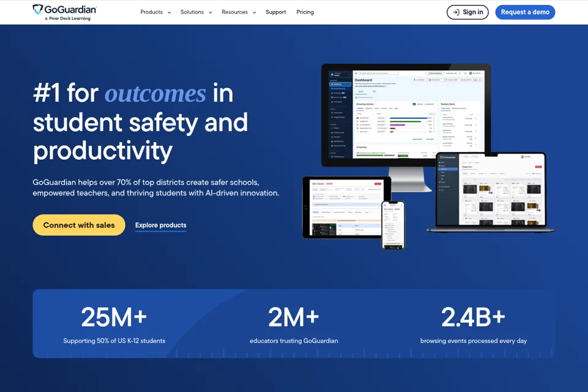Click the 2M+ statistic

click(x=293, y=317)
